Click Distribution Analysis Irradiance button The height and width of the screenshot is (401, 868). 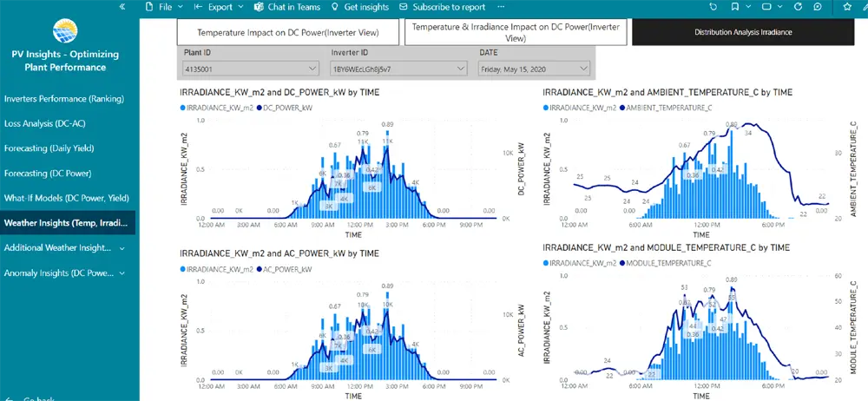pyautogui.click(x=743, y=32)
